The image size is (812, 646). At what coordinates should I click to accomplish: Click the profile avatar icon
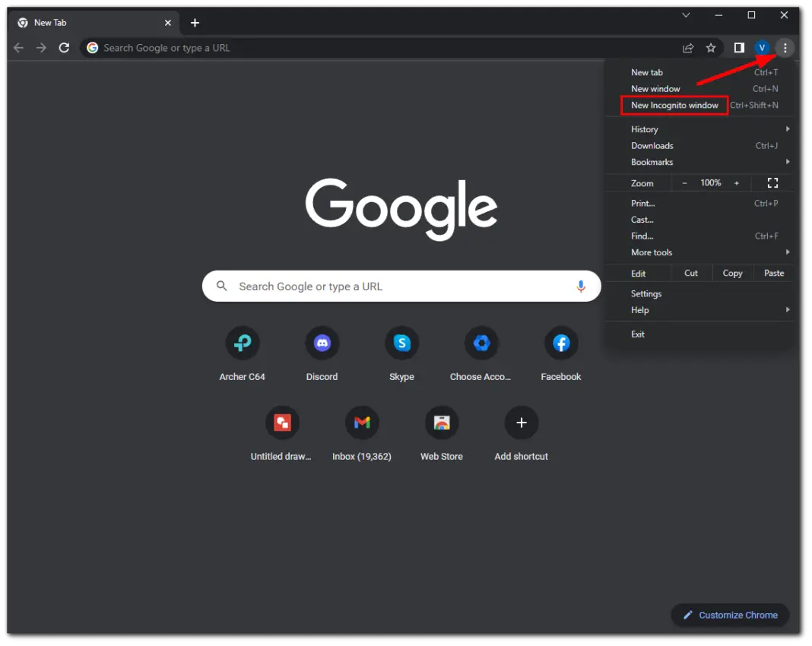(762, 47)
